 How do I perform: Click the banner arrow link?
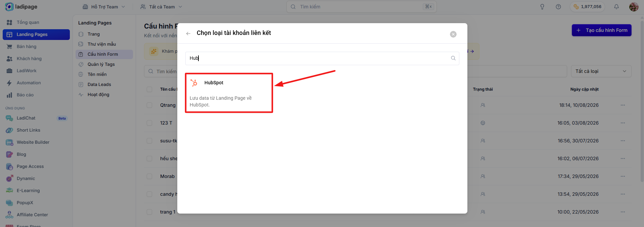point(472,51)
